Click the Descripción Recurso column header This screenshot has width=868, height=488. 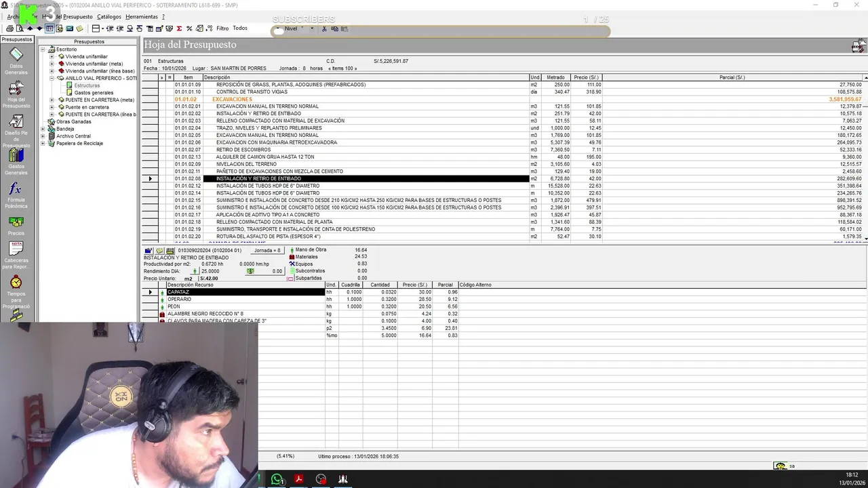(x=245, y=285)
